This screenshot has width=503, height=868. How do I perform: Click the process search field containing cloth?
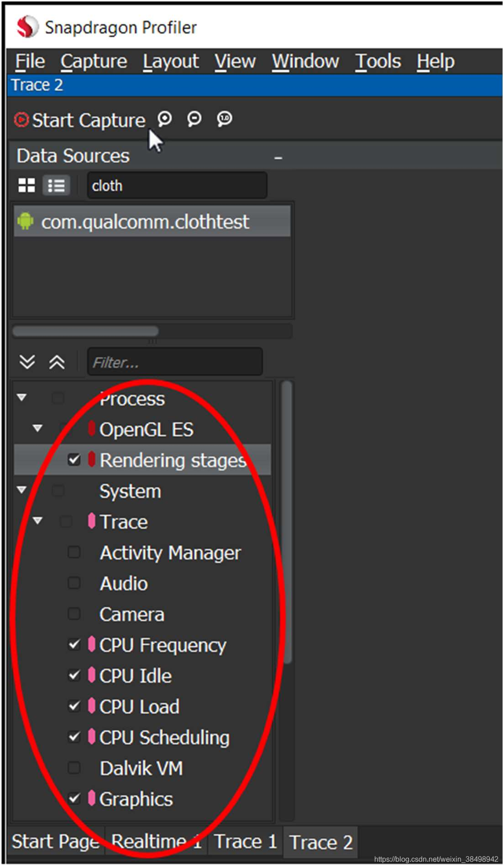click(177, 185)
